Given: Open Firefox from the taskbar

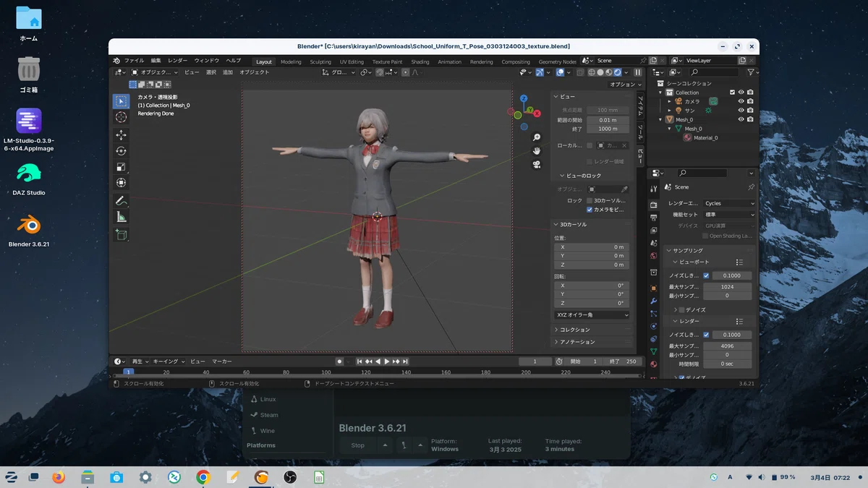Looking at the screenshot, I should [x=59, y=477].
